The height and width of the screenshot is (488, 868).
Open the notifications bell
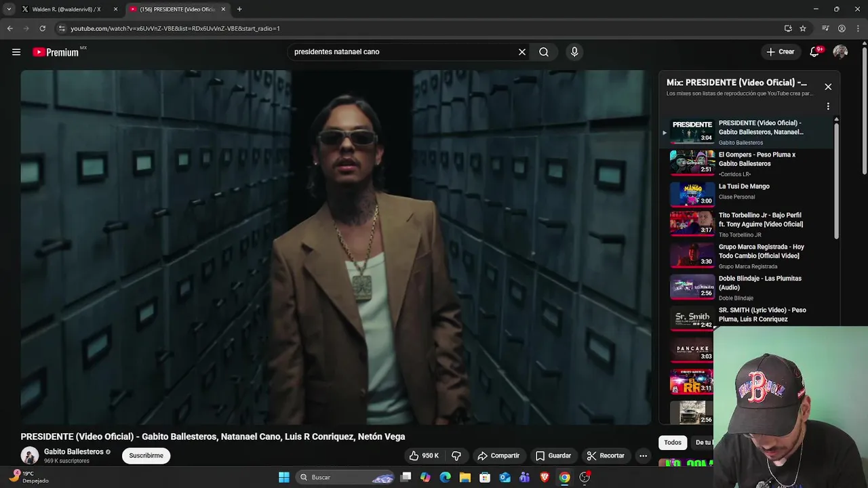click(x=816, y=52)
